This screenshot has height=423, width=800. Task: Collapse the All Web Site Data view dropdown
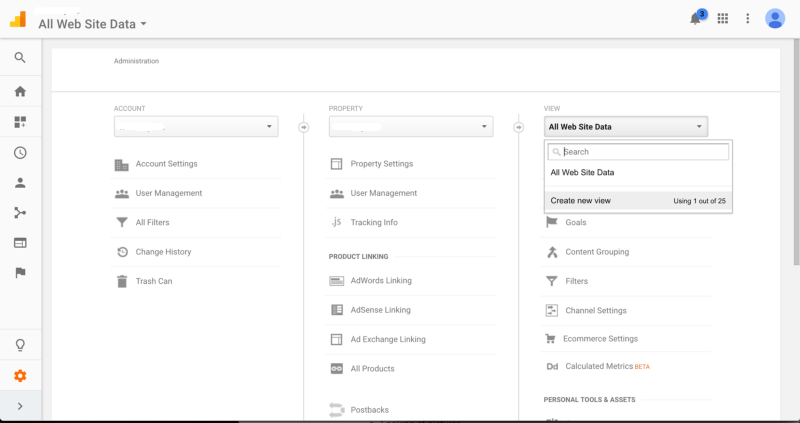click(x=626, y=127)
